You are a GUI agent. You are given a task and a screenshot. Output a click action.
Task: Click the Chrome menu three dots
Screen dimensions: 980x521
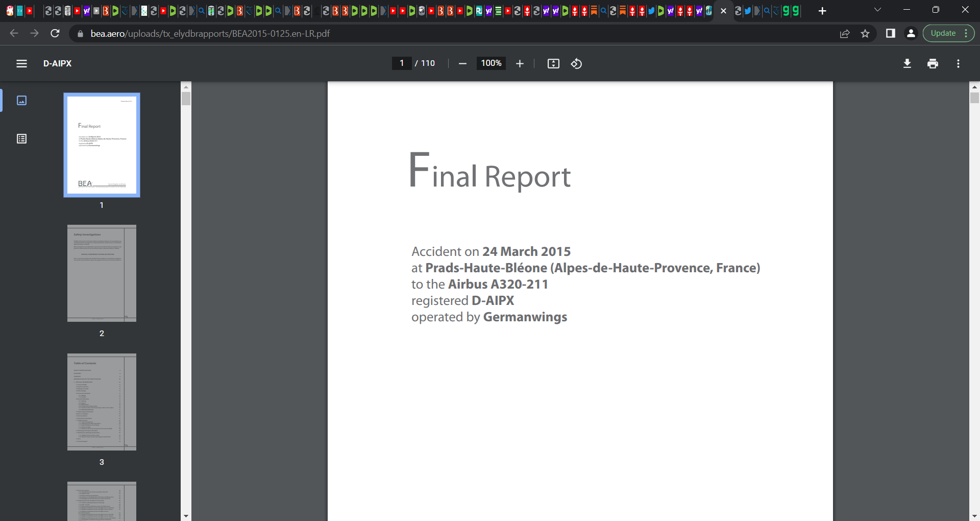966,33
